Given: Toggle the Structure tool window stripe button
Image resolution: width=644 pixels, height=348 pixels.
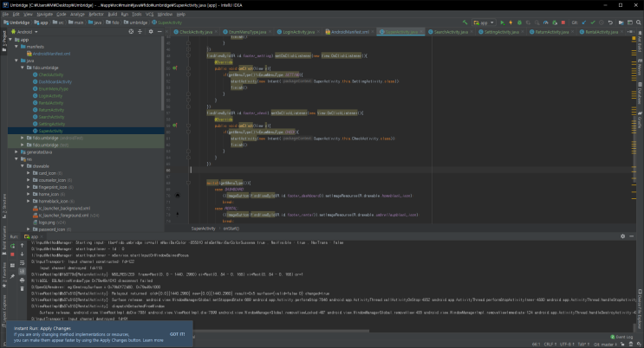Looking at the screenshot, I should click(4, 206).
